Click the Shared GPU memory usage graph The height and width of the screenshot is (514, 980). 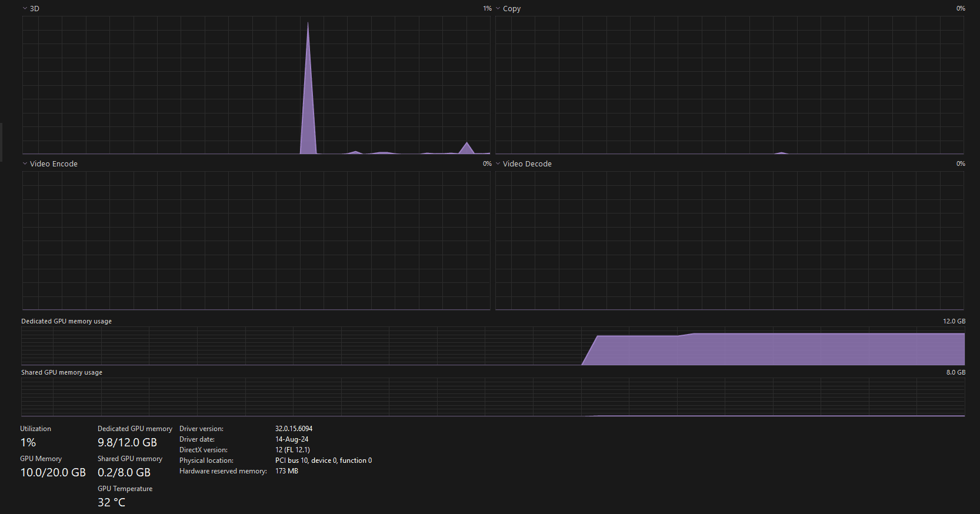(x=493, y=397)
